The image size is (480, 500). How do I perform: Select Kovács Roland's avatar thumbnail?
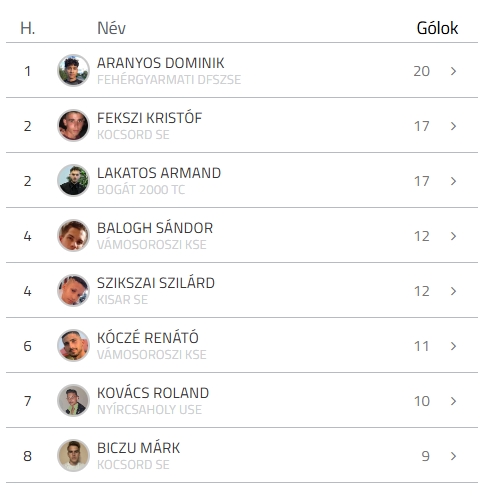pos(73,401)
